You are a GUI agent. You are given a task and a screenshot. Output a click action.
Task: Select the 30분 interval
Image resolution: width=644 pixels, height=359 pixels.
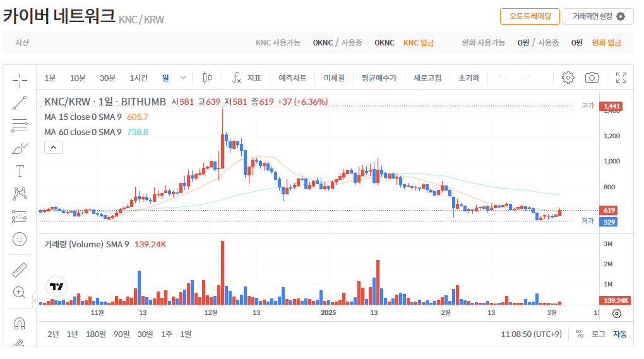point(107,78)
